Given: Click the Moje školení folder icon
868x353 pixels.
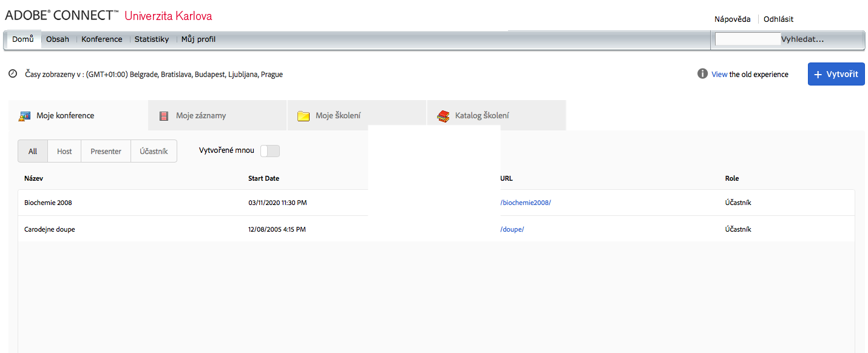Looking at the screenshot, I should pyautogui.click(x=303, y=116).
